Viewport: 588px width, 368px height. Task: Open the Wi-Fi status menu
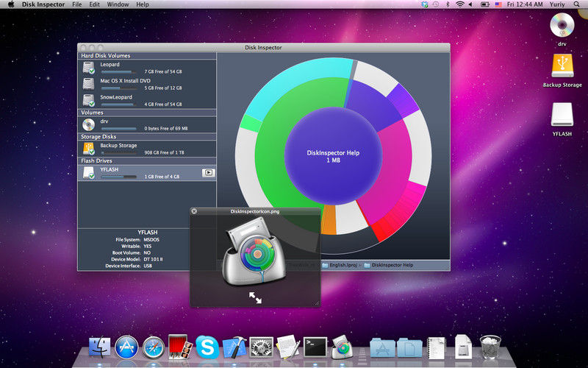pyautogui.click(x=460, y=4)
